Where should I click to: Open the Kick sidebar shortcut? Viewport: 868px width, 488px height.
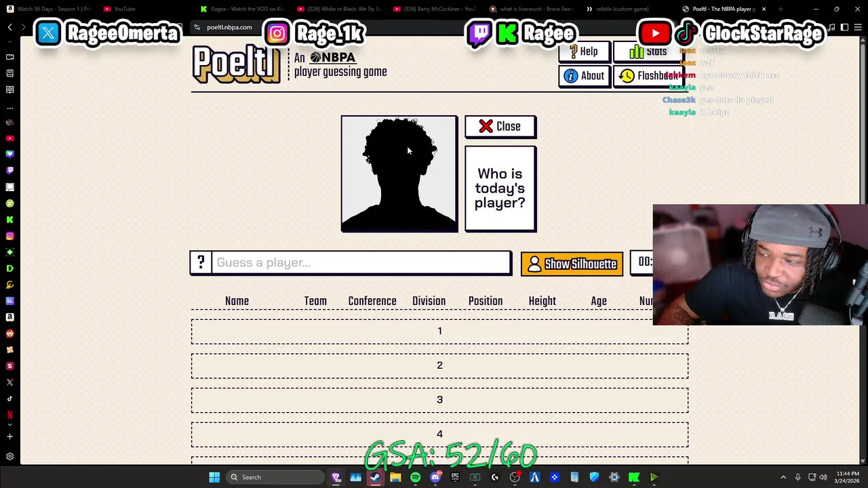pos(9,220)
